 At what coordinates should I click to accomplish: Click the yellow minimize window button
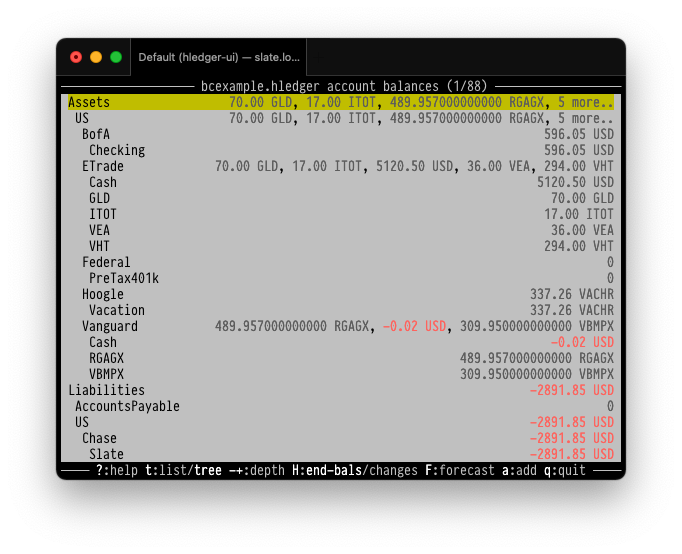(96, 57)
